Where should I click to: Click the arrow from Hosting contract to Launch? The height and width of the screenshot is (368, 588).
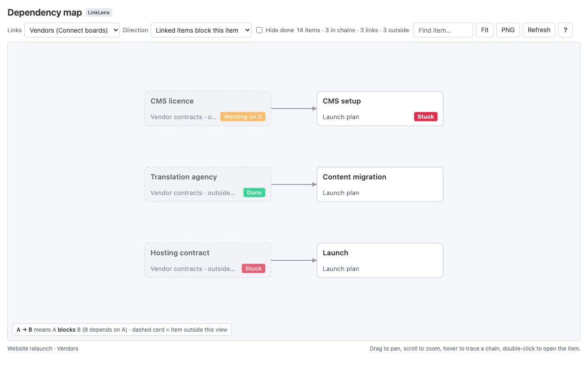(294, 260)
